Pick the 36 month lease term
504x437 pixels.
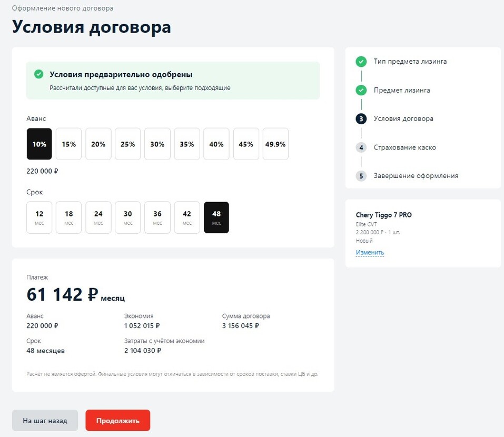(x=157, y=217)
